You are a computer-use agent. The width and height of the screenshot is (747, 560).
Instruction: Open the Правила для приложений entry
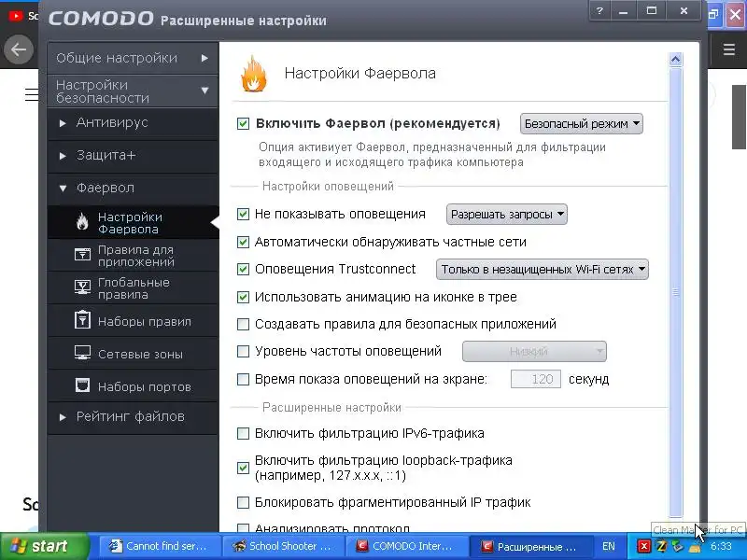pyautogui.click(x=133, y=255)
